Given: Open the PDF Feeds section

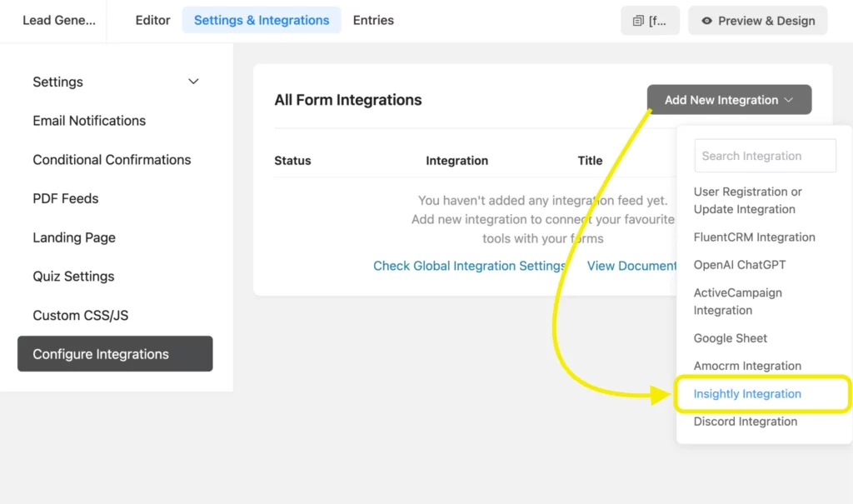Looking at the screenshot, I should (x=66, y=198).
